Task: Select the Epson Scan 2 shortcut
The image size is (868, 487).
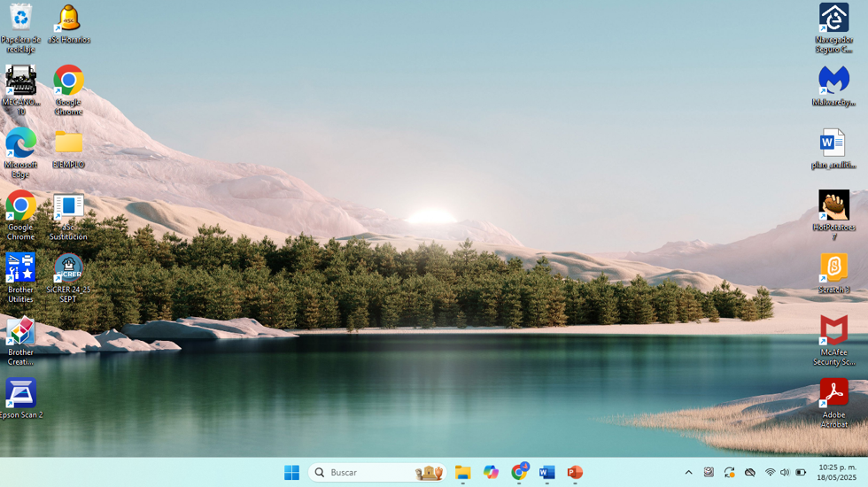Action: 21,398
